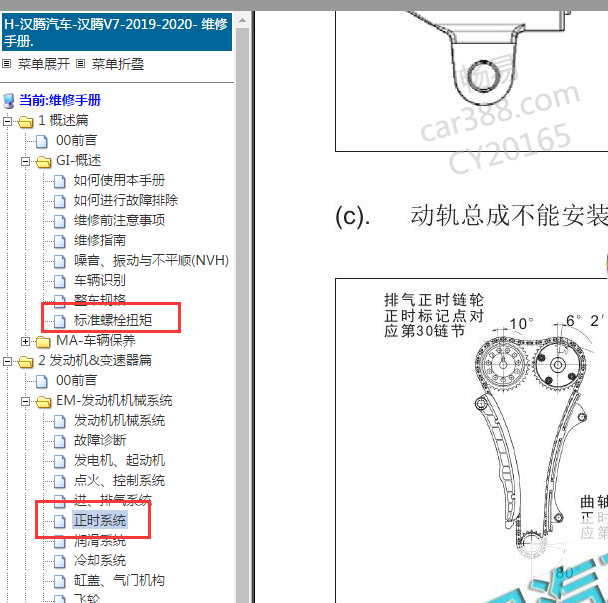Screen dimensions: 608x603
Task: Click document icon beside 冷却系统
Action: click(59, 561)
